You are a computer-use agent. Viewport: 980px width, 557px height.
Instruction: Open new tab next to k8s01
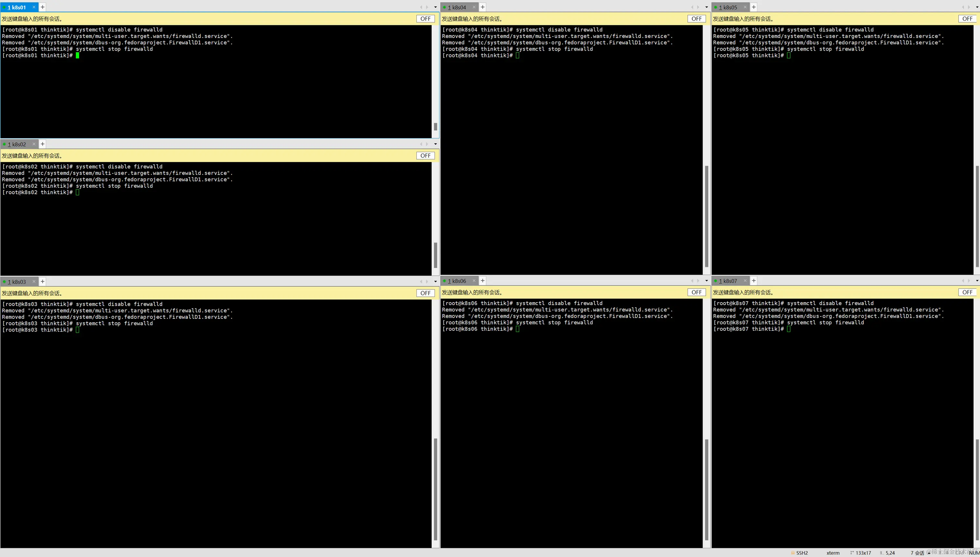pyautogui.click(x=42, y=7)
